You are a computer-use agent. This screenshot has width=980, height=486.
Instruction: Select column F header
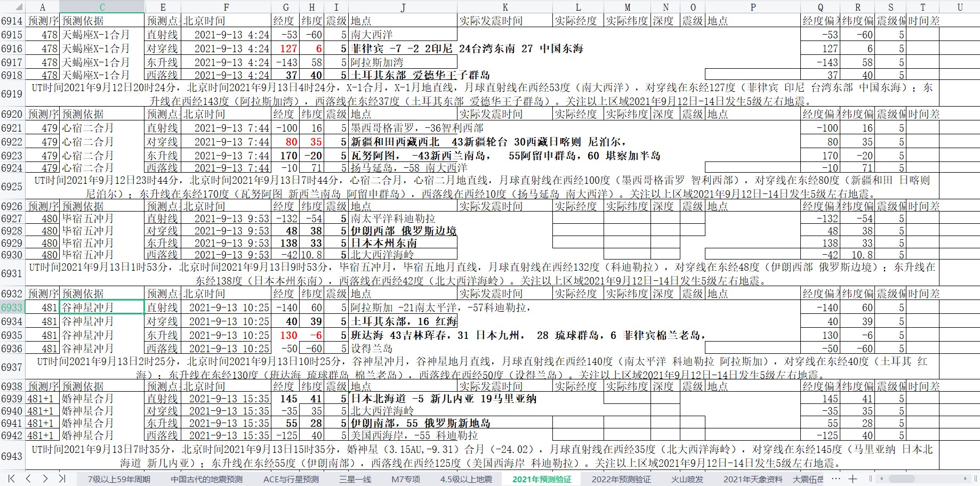tap(226, 7)
